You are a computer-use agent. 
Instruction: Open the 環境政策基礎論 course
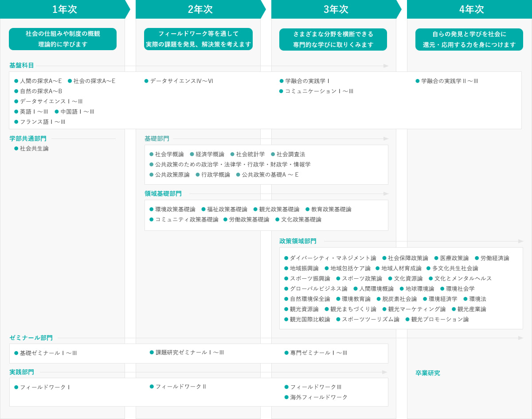point(175,209)
